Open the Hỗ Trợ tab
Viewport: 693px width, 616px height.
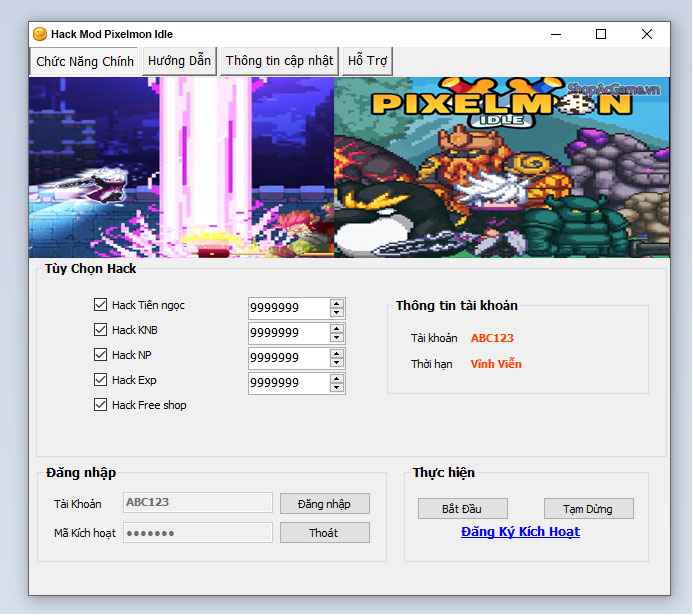(x=367, y=61)
